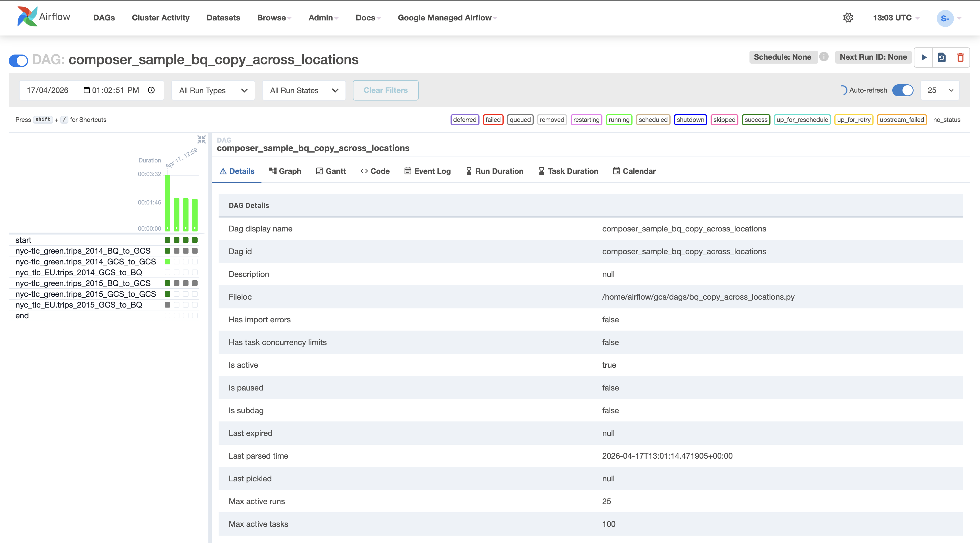Open the All Run States dropdown
Image resolution: width=980 pixels, height=543 pixels.
coord(303,91)
